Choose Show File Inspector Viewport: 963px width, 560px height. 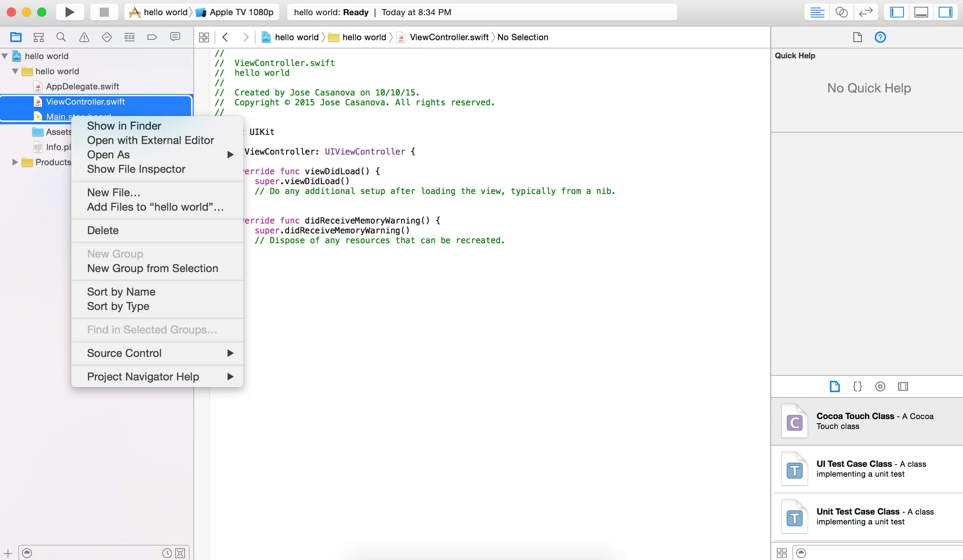click(x=136, y=169)
